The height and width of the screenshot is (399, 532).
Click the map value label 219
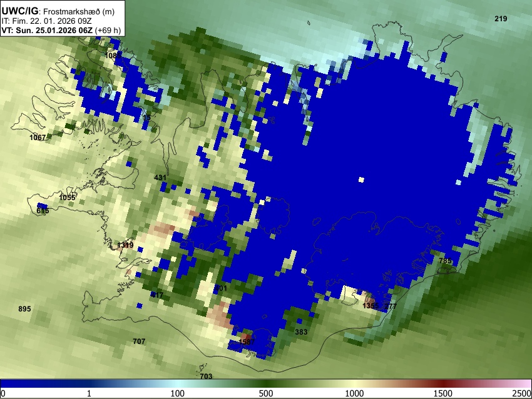coord(501,19)
